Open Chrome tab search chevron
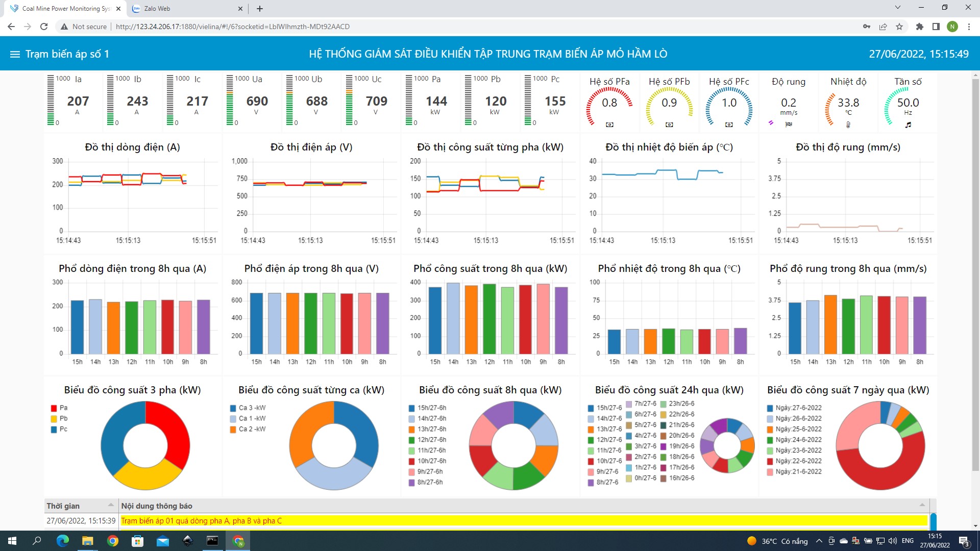This screenshot has height=551, width=980. click(x=897, y=8)
